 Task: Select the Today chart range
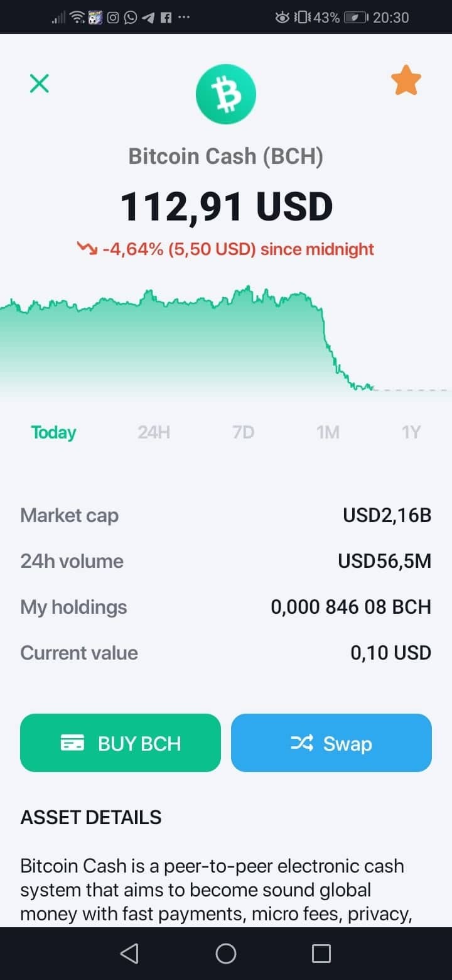(x=54, y=432)
